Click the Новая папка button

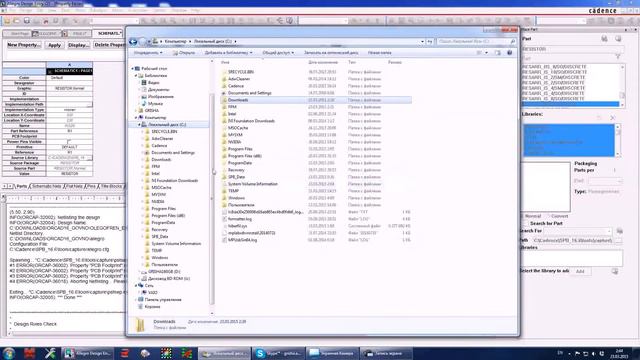coord(380,53)
